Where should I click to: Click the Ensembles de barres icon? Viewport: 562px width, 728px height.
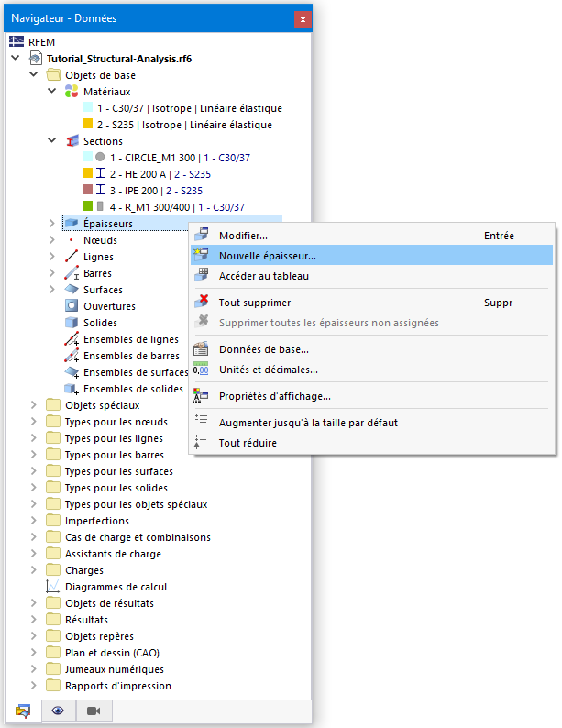tap(71, 356)
